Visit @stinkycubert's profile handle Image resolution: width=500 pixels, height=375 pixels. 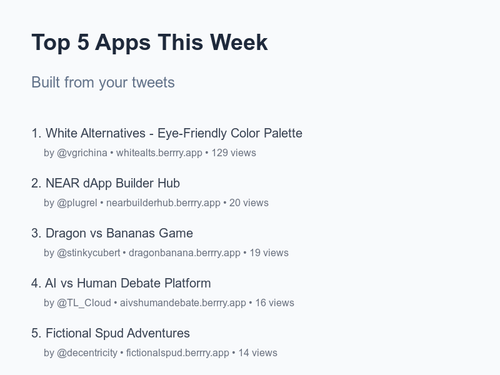pos(88,253)
